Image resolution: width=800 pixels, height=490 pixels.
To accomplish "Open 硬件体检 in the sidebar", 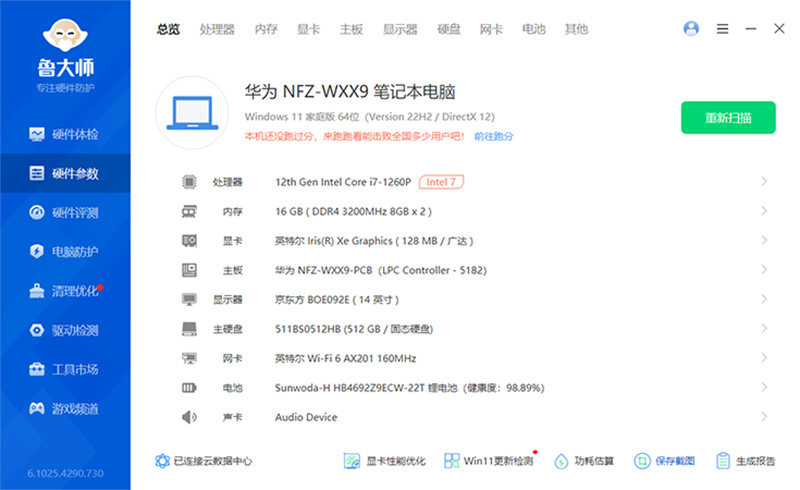I will tap(65, 134).
